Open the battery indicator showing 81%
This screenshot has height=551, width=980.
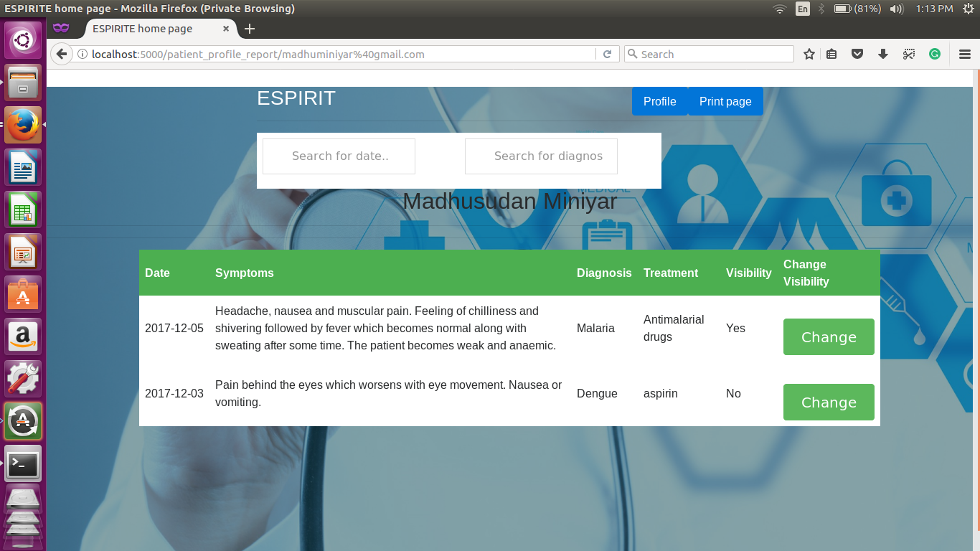pyautogui.click(x=858, y=9)
